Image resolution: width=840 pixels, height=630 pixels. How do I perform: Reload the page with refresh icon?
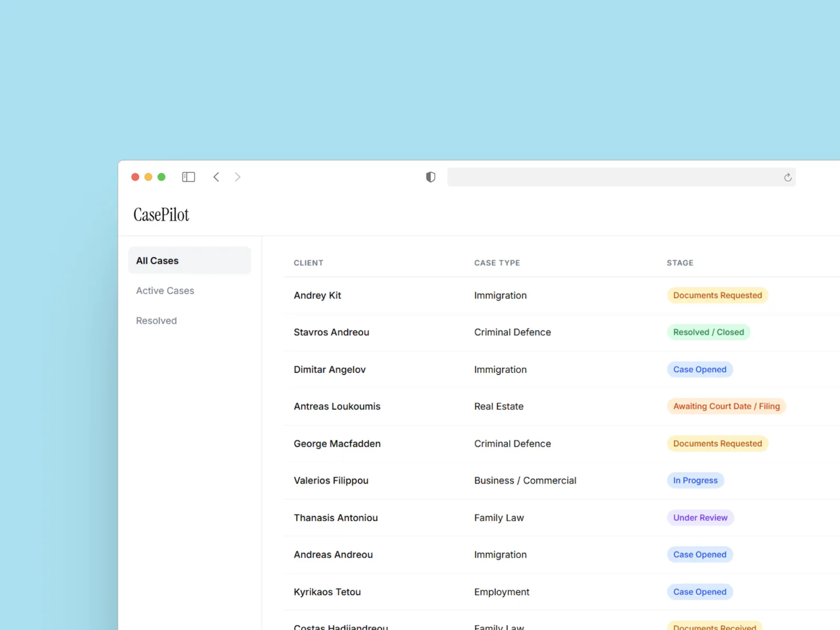787,177
